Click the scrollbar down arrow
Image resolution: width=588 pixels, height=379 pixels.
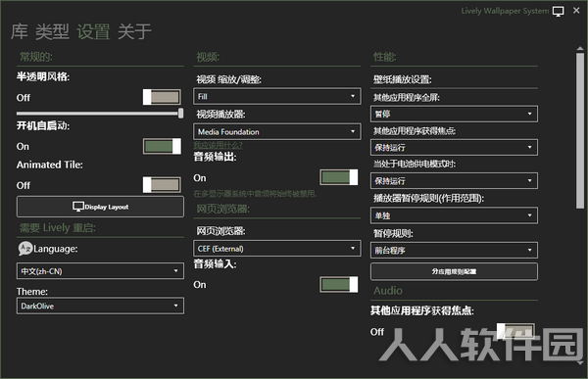click(x=580, y=362)
